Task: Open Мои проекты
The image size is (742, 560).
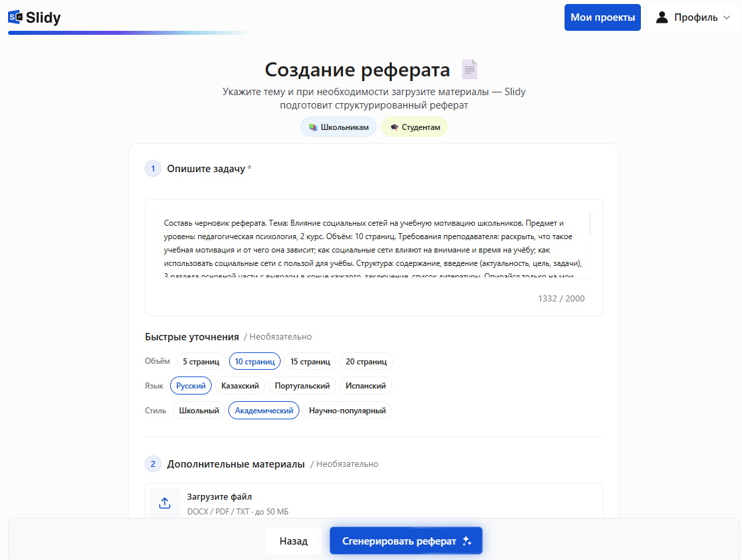Action: tap(603, 17)
